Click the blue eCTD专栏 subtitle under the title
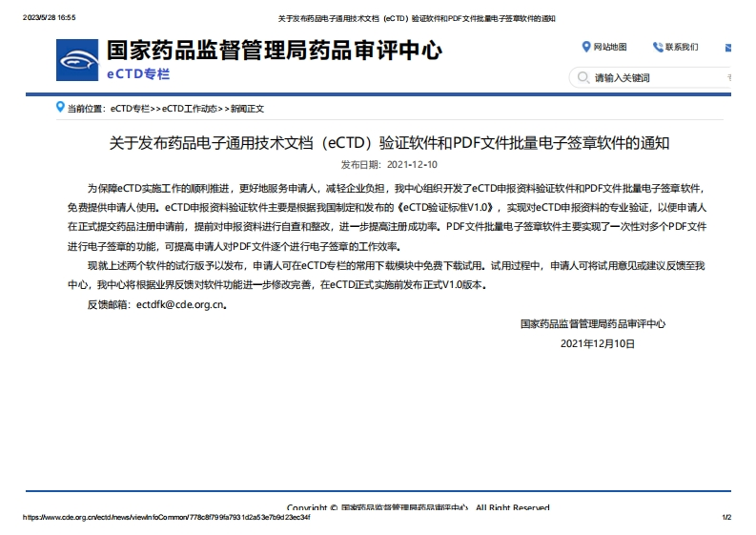Viewport: 756px width, 535px height. click(138, 73)
